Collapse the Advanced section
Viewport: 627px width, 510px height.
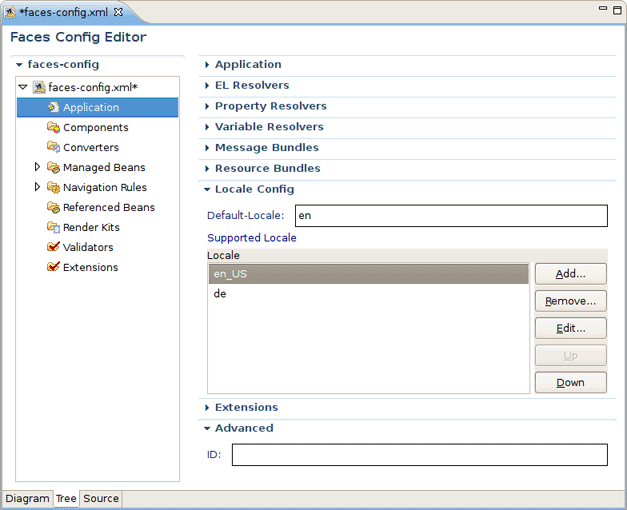point(207,428)
